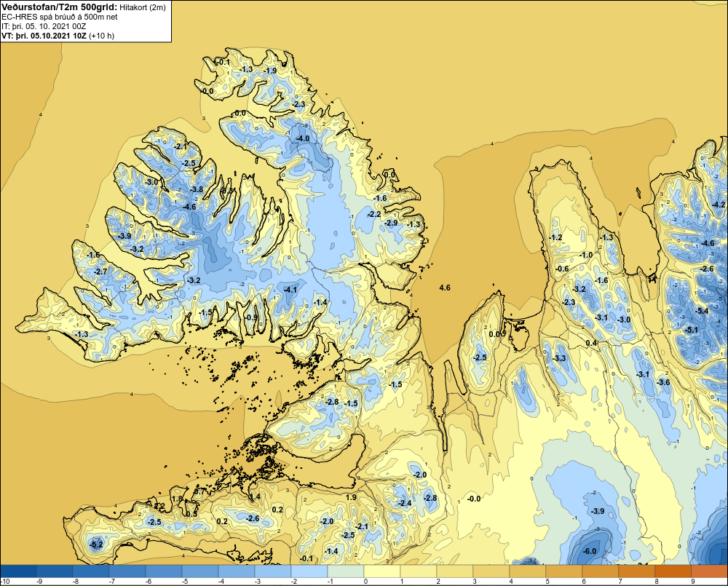Click the -6.0 temperature value on map
Screen dimensions: 728x586
coord(589,551)
